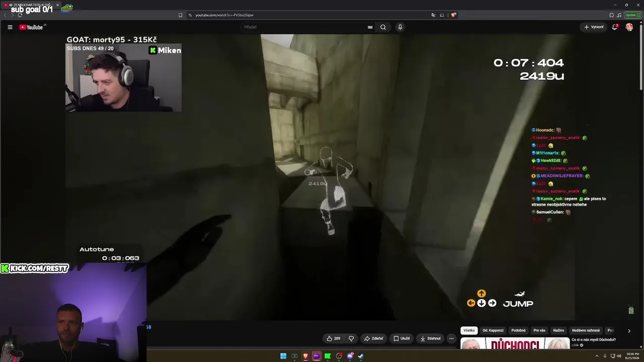
Task: Click the browser address bar URL
Action: 224,15
